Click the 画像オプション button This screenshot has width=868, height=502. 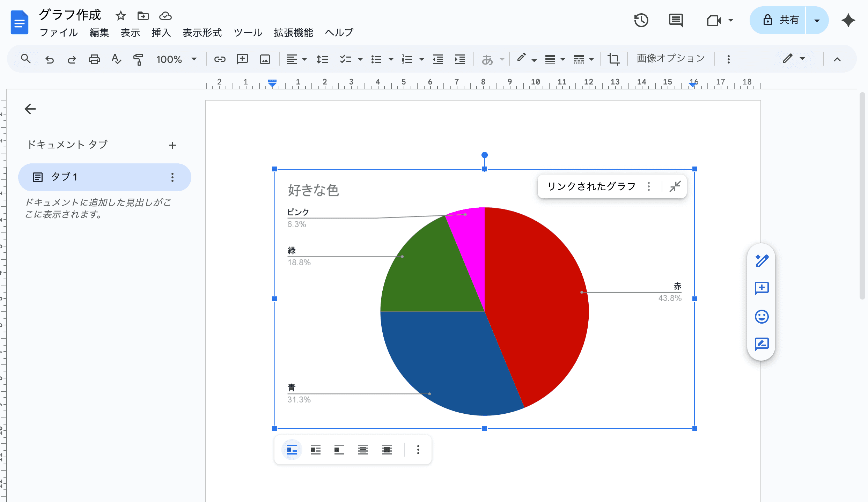point(670,58)
